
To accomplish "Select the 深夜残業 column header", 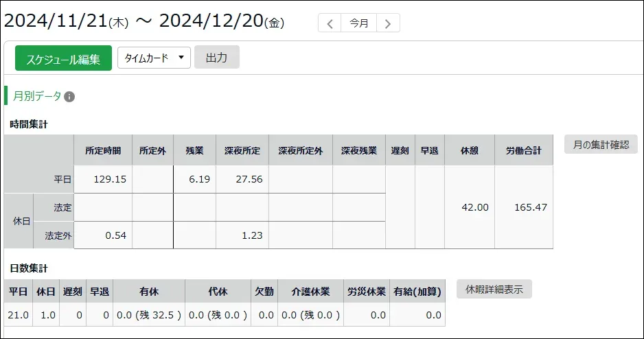I will (359, 150).
